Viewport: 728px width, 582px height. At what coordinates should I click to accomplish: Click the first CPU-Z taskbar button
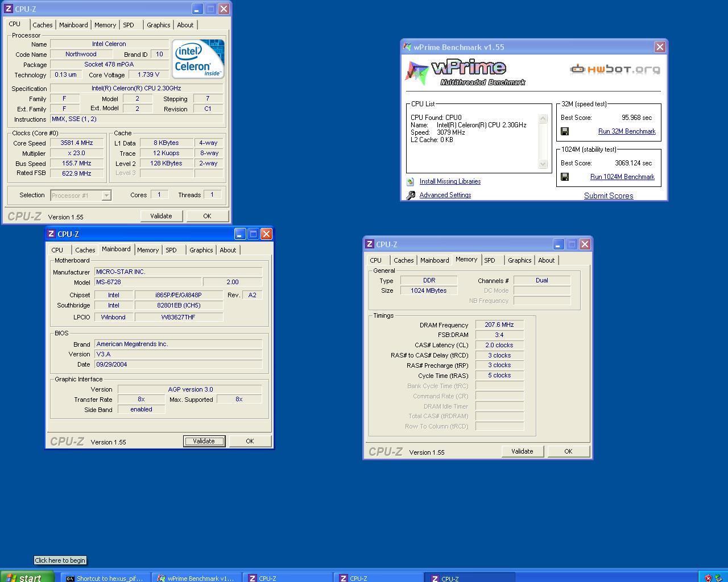(288, 578)
